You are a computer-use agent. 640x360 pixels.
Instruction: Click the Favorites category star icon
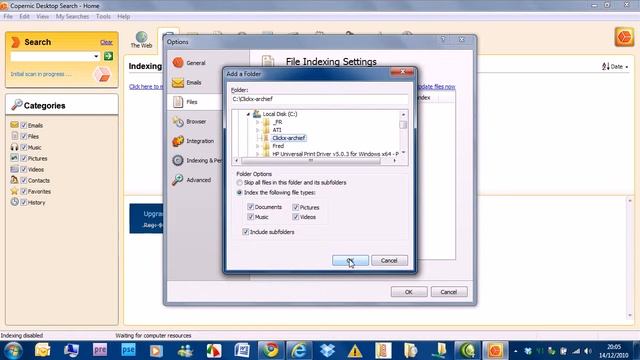(14, 191)
